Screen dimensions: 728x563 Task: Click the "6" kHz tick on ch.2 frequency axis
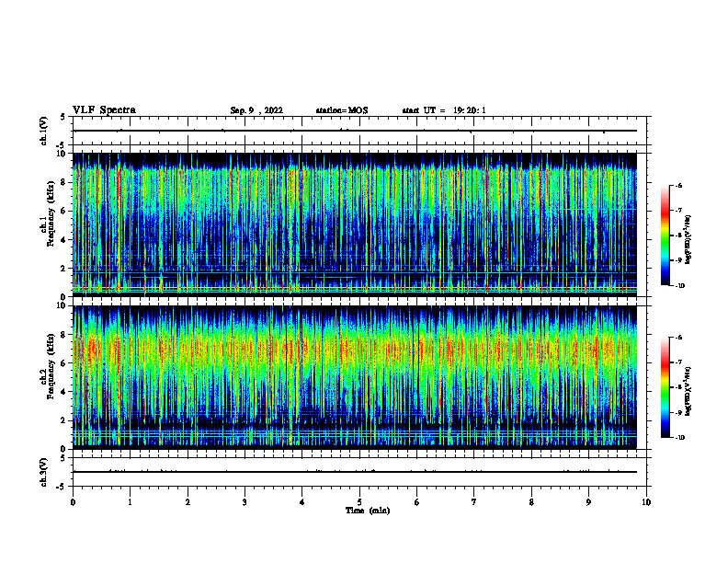tap(63, 363)
